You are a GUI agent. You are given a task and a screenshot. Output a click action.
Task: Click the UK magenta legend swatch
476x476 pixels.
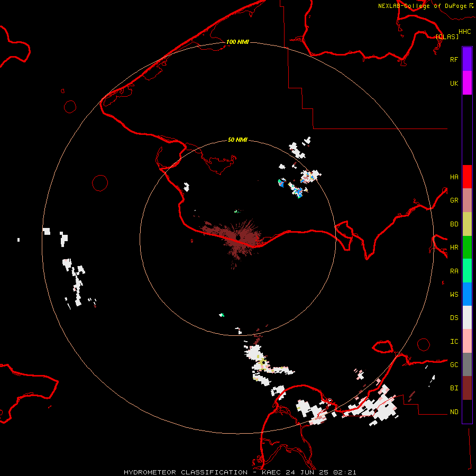click(x=467, y=83)
